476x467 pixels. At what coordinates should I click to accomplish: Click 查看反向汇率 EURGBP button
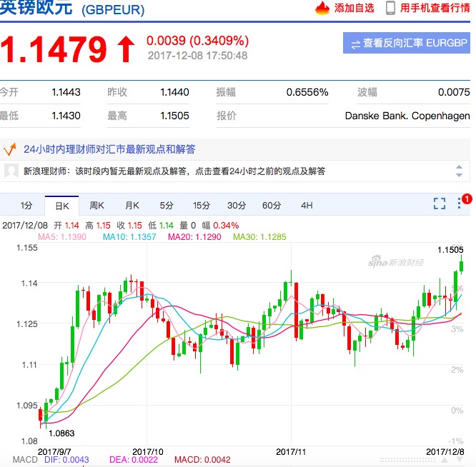point(406,44)
